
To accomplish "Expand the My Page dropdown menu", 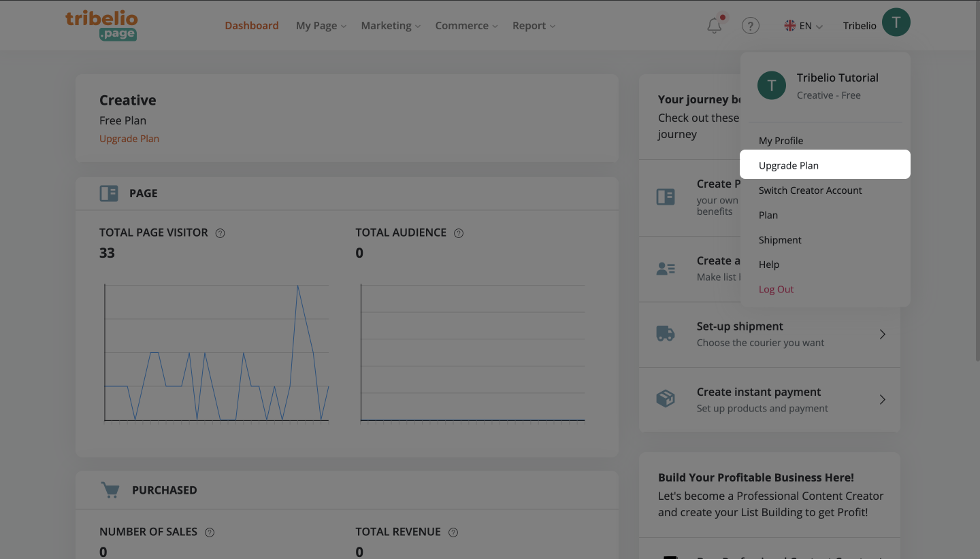I will click(321, 26).
